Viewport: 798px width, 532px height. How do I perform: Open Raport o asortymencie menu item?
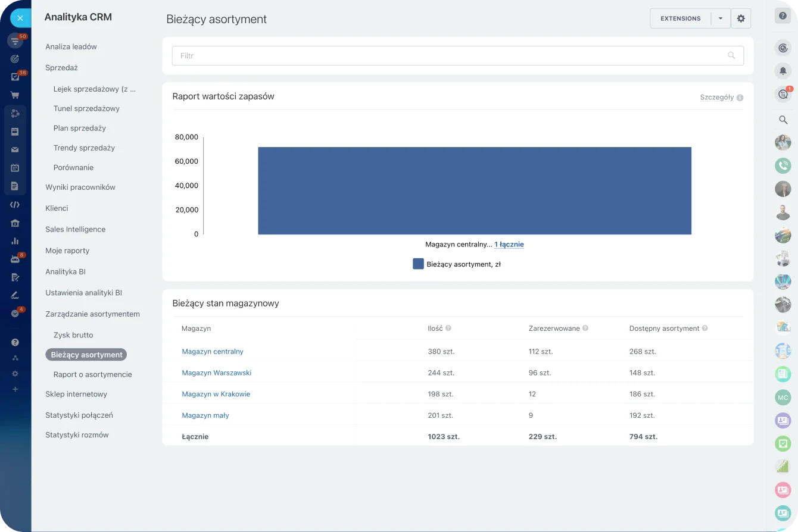pyautogui.click(x=92, y=374)
